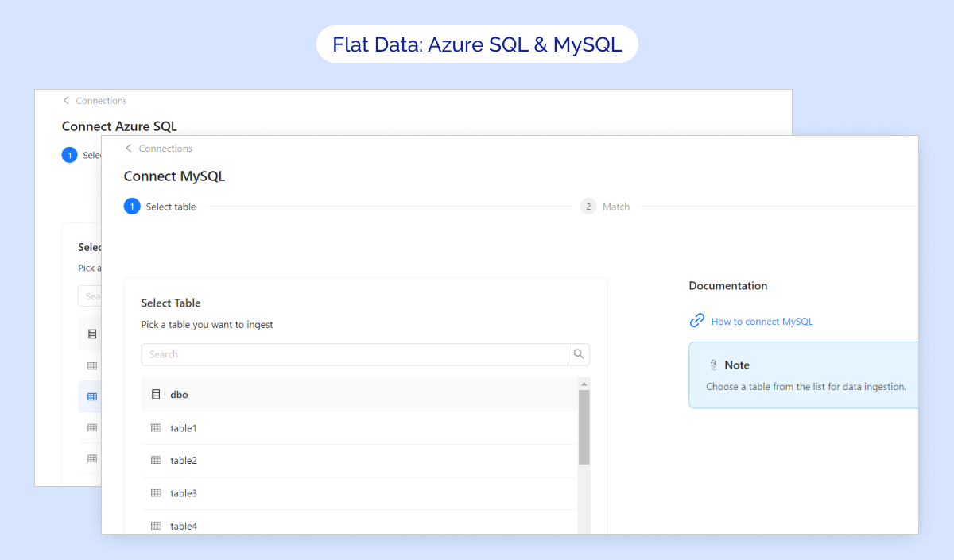This screenshot has height=560, width=954.
Task: Click the dbo schema icon
Action: (x=156, y=394)
